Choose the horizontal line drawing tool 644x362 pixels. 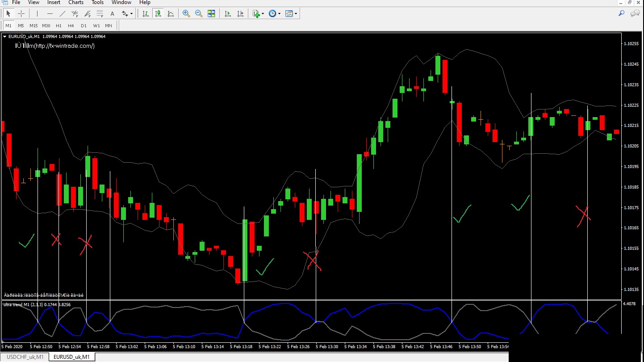pyautogui.click(x=50, y=13)
